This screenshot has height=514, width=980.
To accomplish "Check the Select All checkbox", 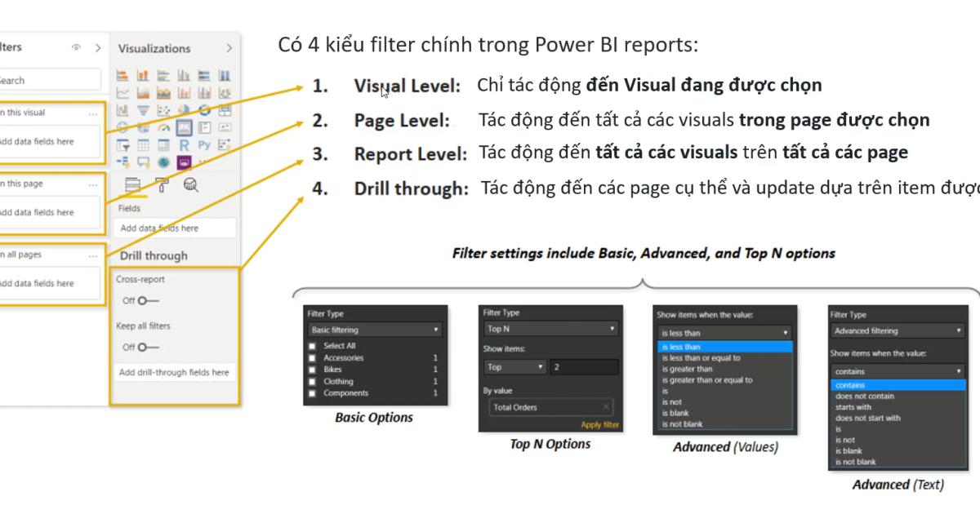I will tap(311, 346).
